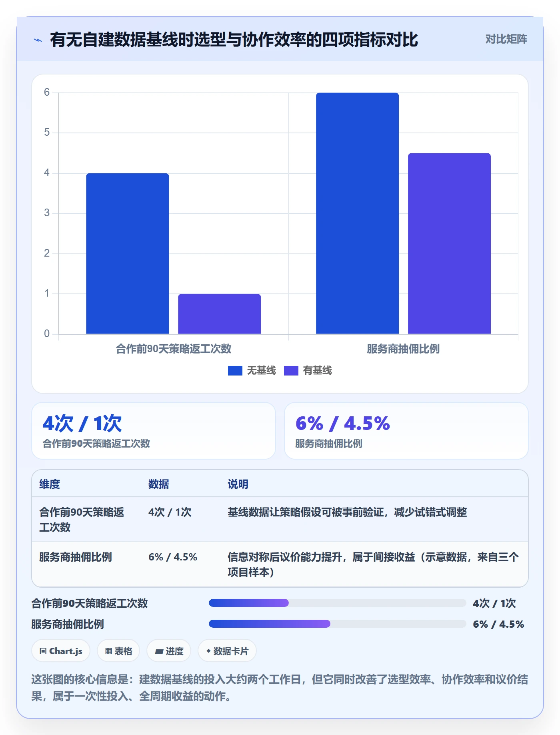Click the table cell reading 6% / 4.5%
Viewport: 560px width, 735px height.
point(173,557)
